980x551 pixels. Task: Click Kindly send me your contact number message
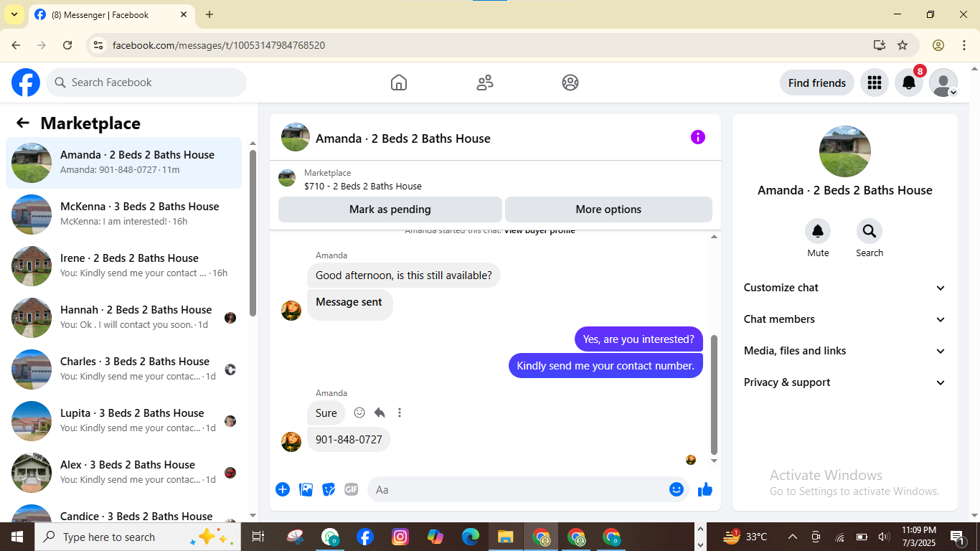[606, 365]
